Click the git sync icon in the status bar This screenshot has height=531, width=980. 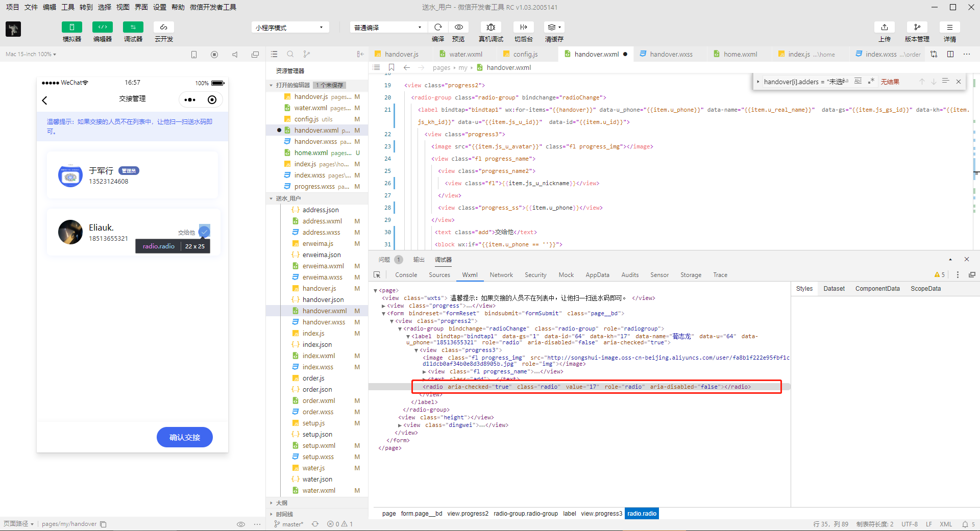click(x=315, y=524)
